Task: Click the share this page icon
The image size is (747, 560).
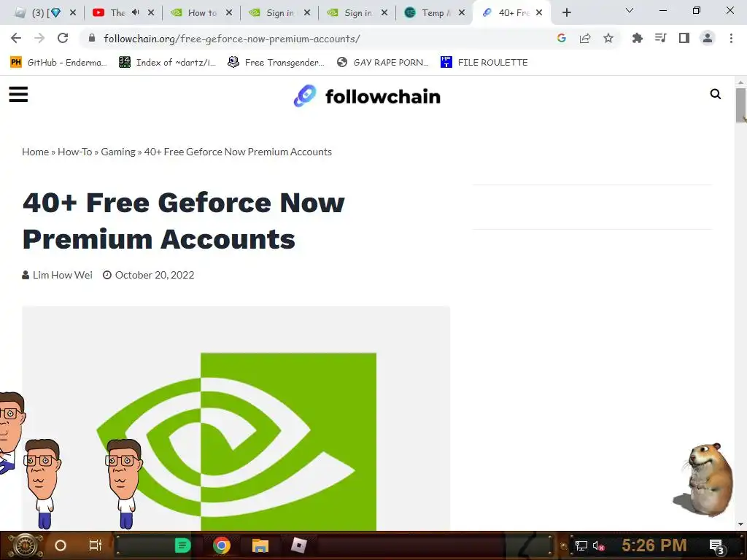Action: [x=585, y=39]
